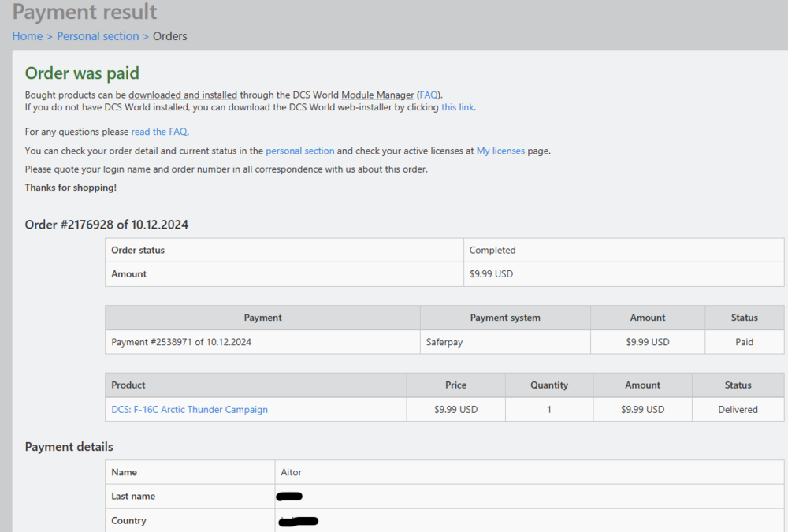788x532 pixels.
Task: Follow the "downloaded and installed" link
Action: (x=183, y=95)
